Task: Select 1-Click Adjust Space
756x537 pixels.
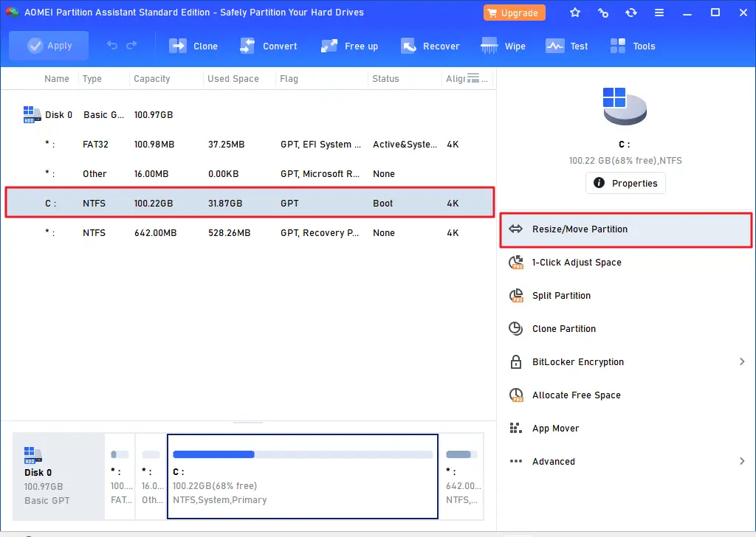Action: click(626, 263)
